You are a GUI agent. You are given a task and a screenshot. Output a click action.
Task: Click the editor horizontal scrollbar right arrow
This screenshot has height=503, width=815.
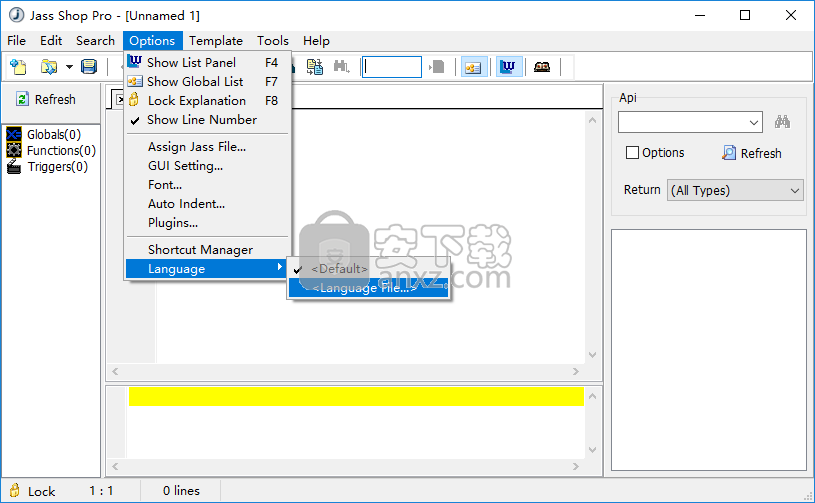pyautogui.click(x=575, y=371)
